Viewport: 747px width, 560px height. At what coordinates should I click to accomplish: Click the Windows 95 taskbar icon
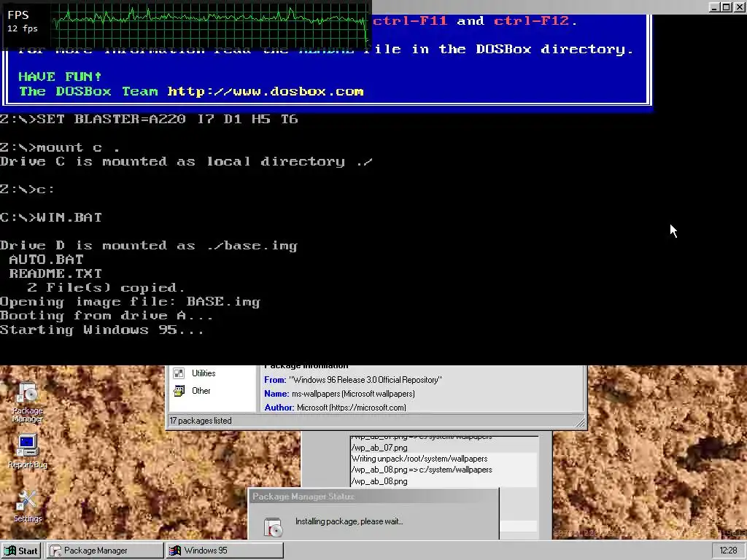pyautogui.click(x=175, y=551)
